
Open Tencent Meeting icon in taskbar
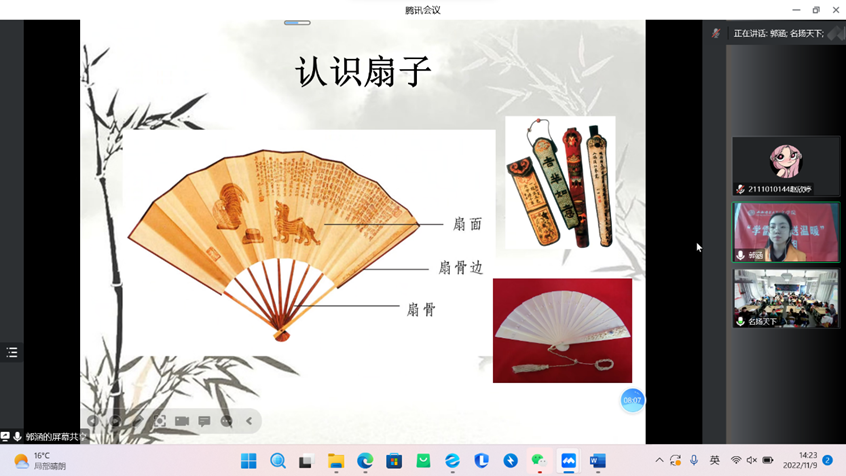click(x=568, y=461)
